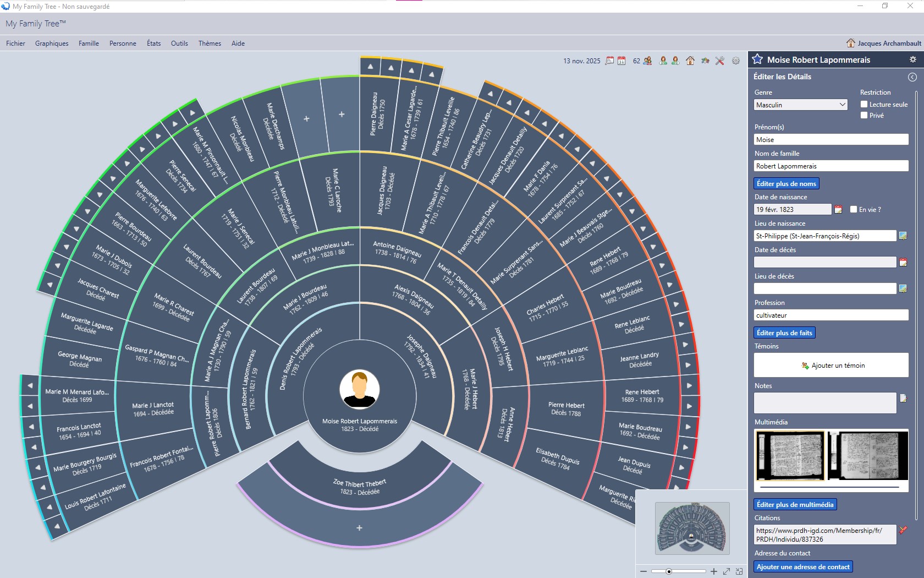The height and width of the screenshot is (578, 924).
Task: Open the Genre dropdown showing Masculin
Action: (x=800, y=105)
